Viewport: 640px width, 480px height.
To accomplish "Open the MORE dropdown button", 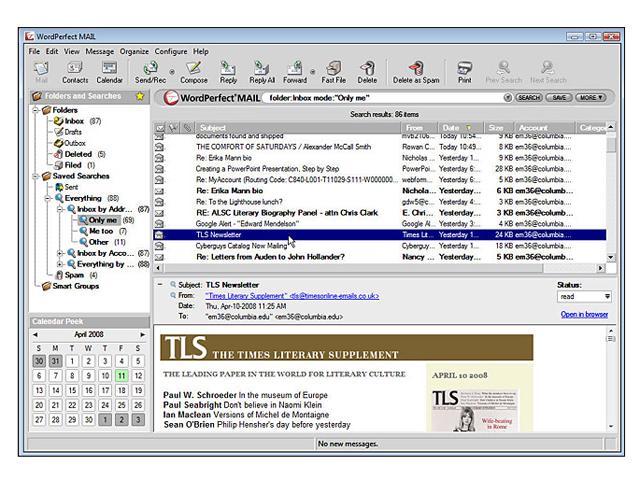I will tap(591, 98).
